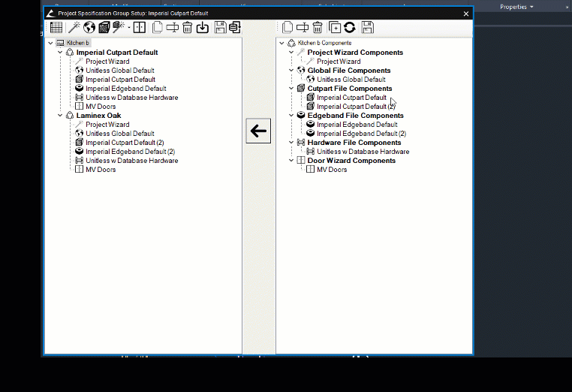
Task: Open the Project Wizard wand toolbar icon
Action: 74,28
